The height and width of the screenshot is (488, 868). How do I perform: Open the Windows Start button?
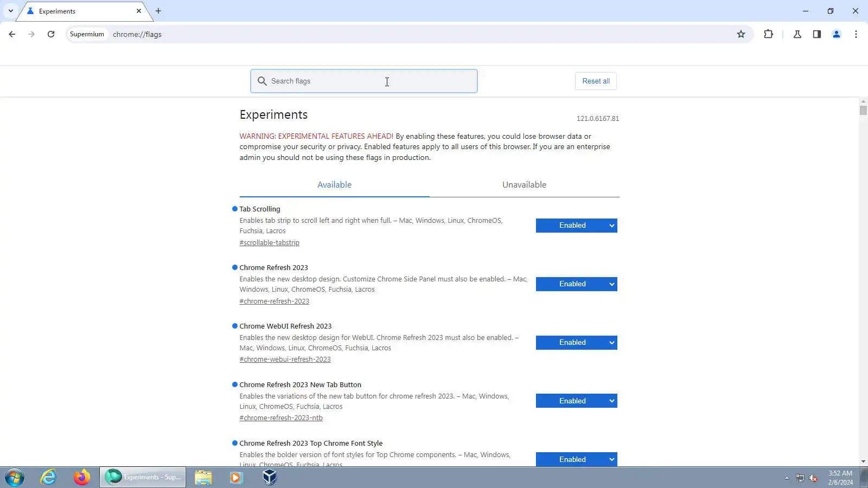coord(15,478)
